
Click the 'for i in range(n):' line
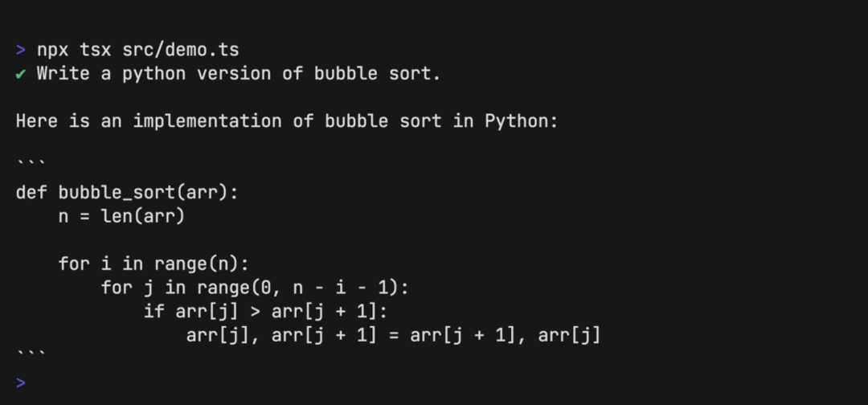tap(154, 264)
